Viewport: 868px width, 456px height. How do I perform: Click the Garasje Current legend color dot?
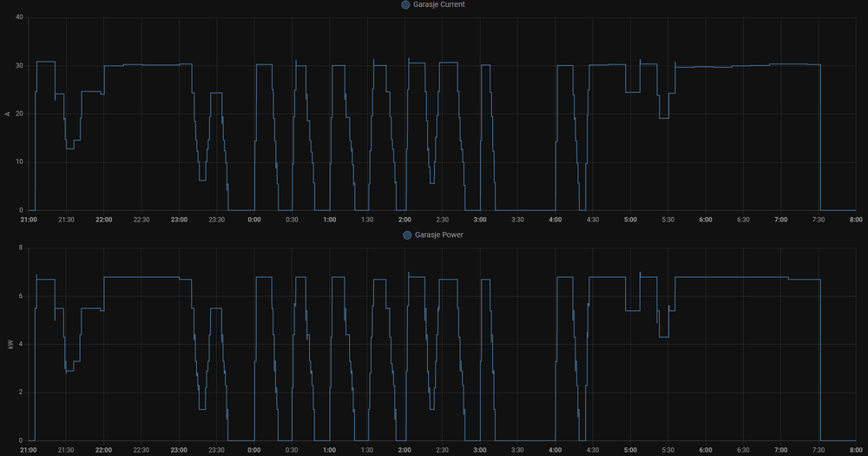pyautogui.click(x=405, y=5)
